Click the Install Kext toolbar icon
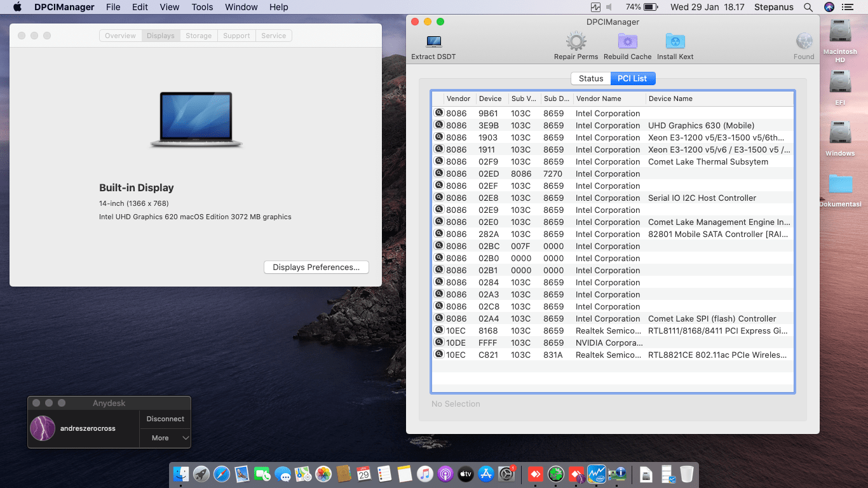The height and width of the screenshot is (488, 868). tap(675, 42)
